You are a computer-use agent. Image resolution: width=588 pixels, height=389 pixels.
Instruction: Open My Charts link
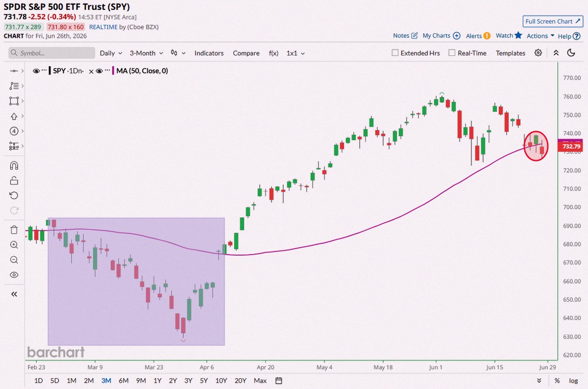click(441, 35)
